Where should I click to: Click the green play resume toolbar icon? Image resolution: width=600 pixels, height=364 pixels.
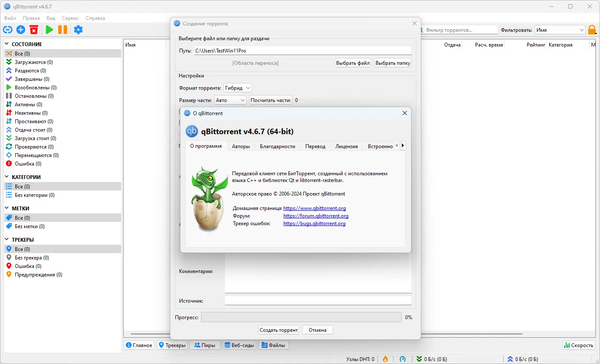pos(50,30)
